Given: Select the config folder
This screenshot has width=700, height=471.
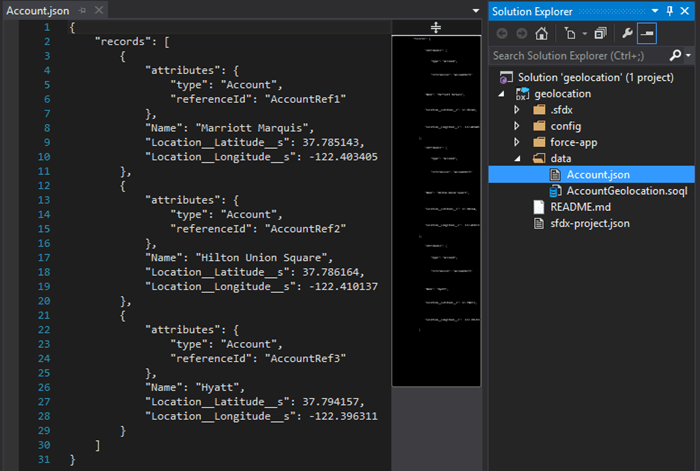Looking at the screenshot, I should click(x=566, y=126).
